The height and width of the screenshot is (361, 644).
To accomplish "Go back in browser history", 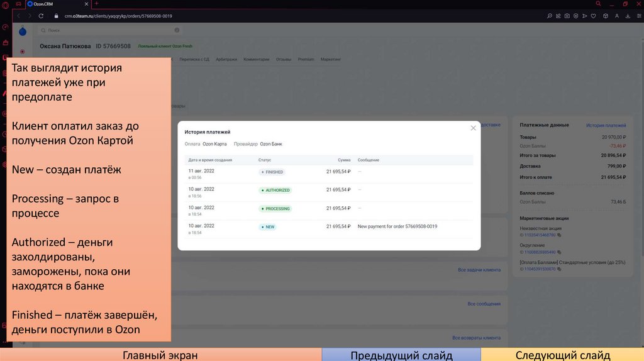I will click(x=18, y=16).
